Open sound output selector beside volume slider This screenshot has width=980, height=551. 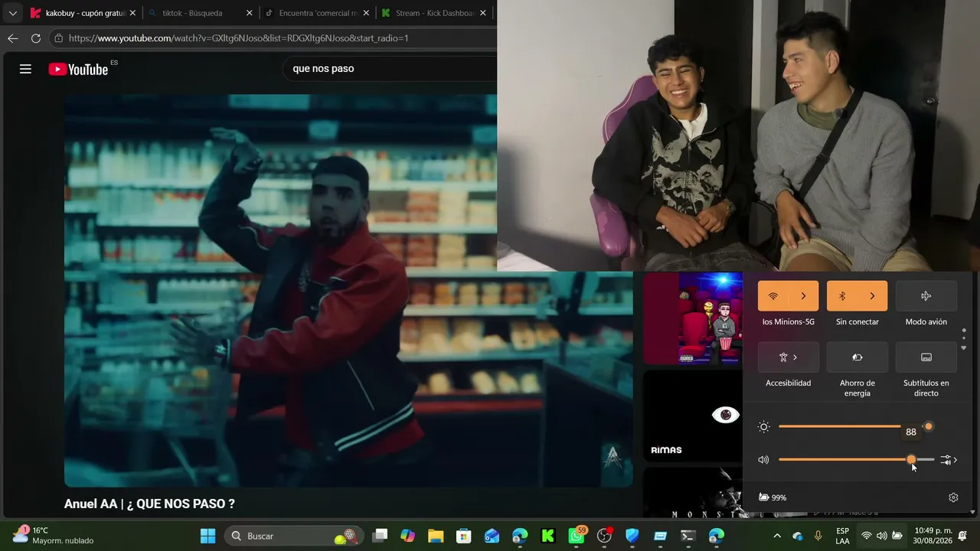point(949,460)
